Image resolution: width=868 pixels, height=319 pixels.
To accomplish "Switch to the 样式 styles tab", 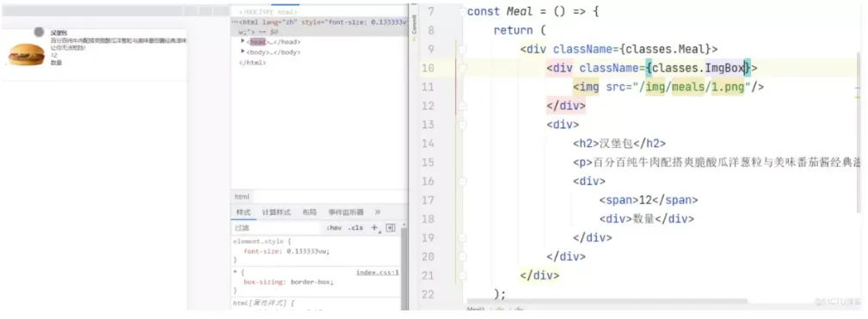I will tap(243, 212).
